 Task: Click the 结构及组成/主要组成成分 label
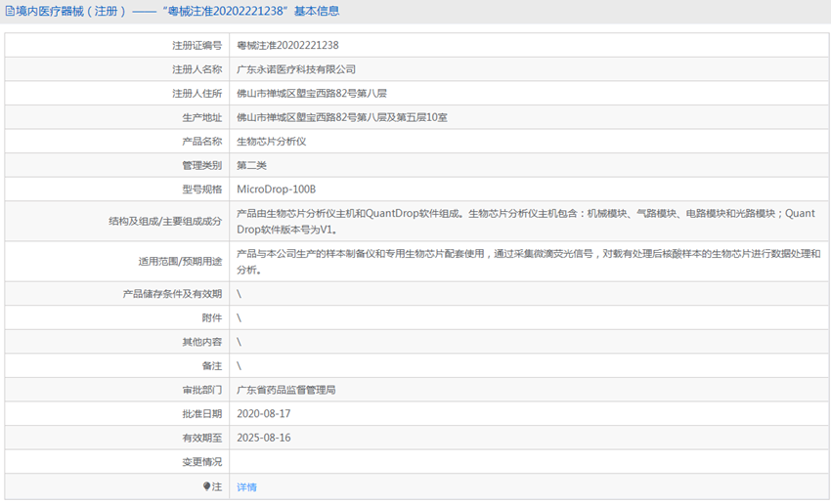point(165,222)
